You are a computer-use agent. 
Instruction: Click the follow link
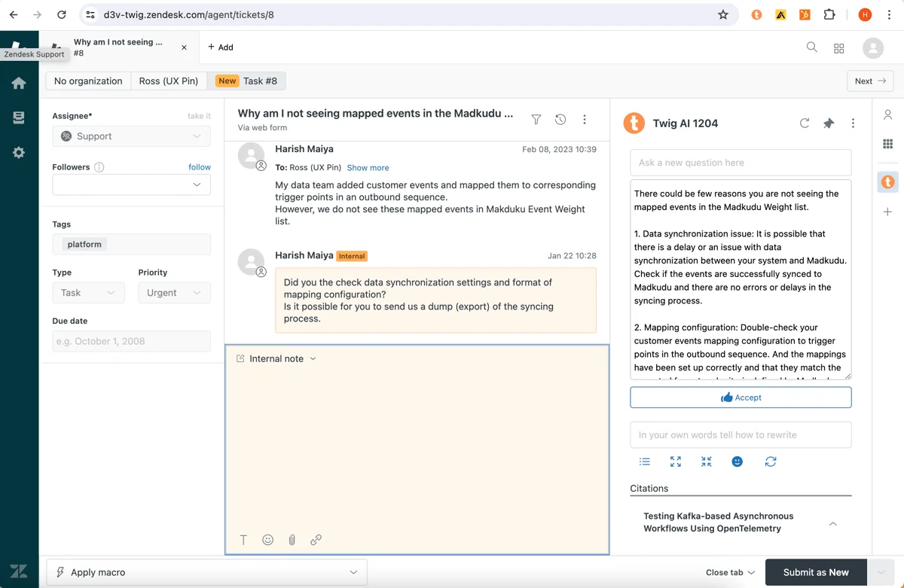200,167
